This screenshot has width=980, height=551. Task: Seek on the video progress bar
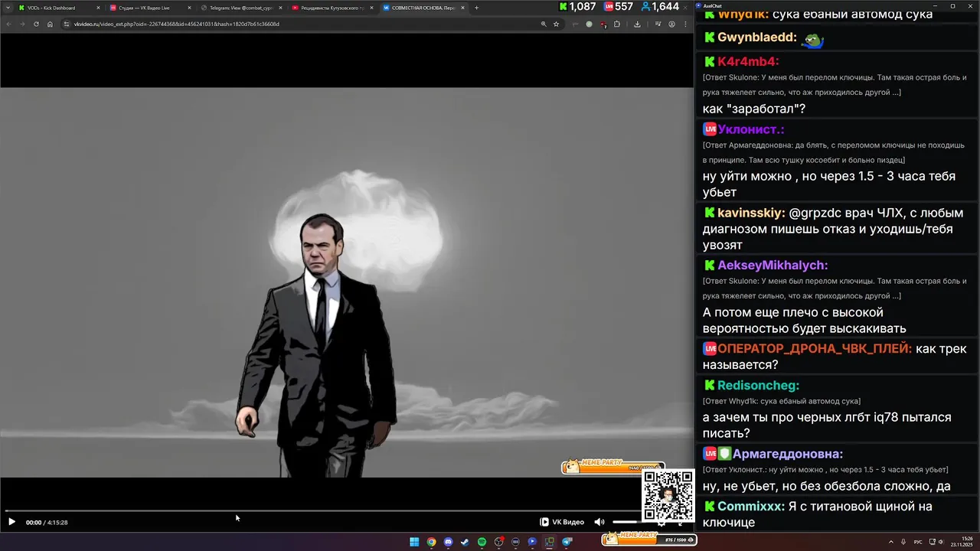point(322,510)
